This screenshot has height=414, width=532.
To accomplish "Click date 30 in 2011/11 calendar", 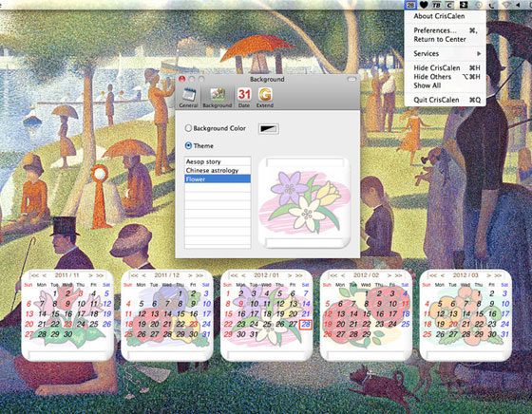I will [67, 334].
